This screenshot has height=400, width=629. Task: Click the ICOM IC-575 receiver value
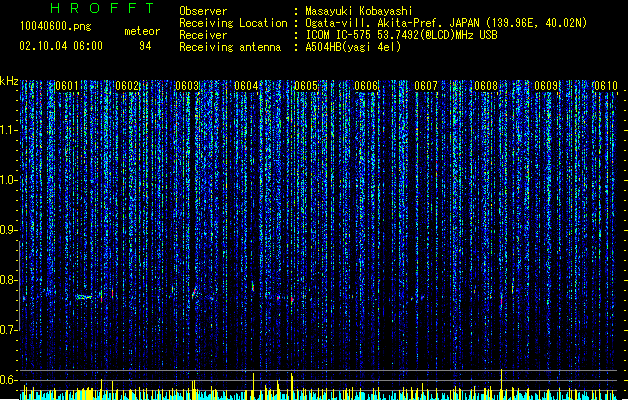click(401, 35)
